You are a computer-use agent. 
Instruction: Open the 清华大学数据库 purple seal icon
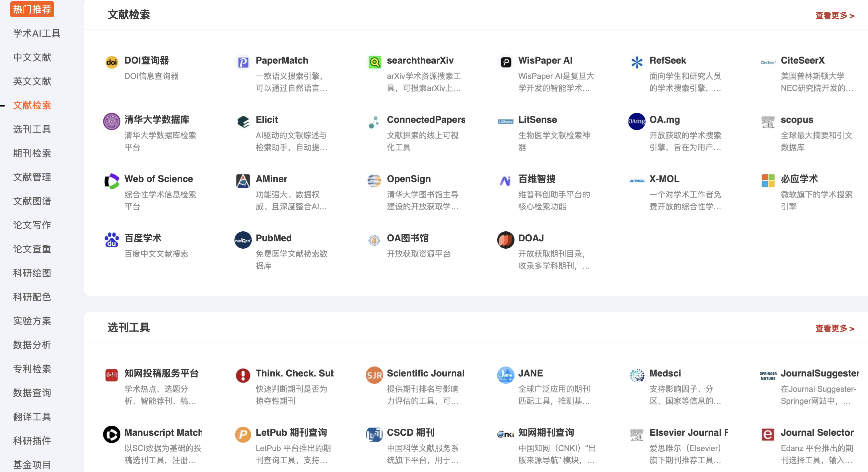point(111,122)
